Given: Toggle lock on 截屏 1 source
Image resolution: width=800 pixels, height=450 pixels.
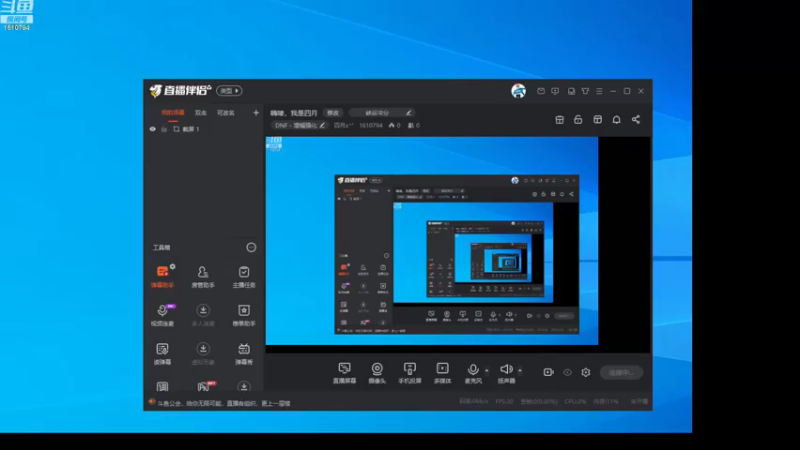Looking at the screenshot, I should click(164, 129).
